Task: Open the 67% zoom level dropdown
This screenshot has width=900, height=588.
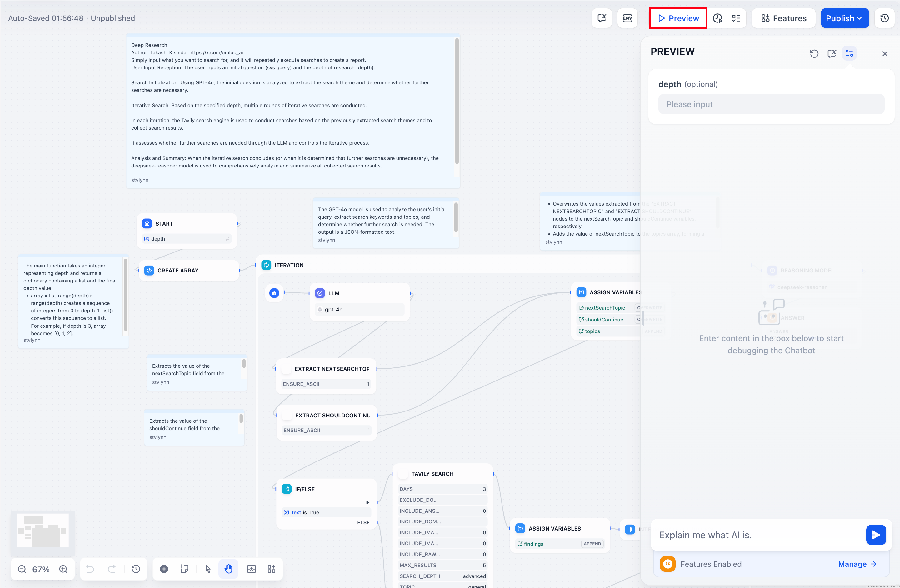Action: coord(41,569)
